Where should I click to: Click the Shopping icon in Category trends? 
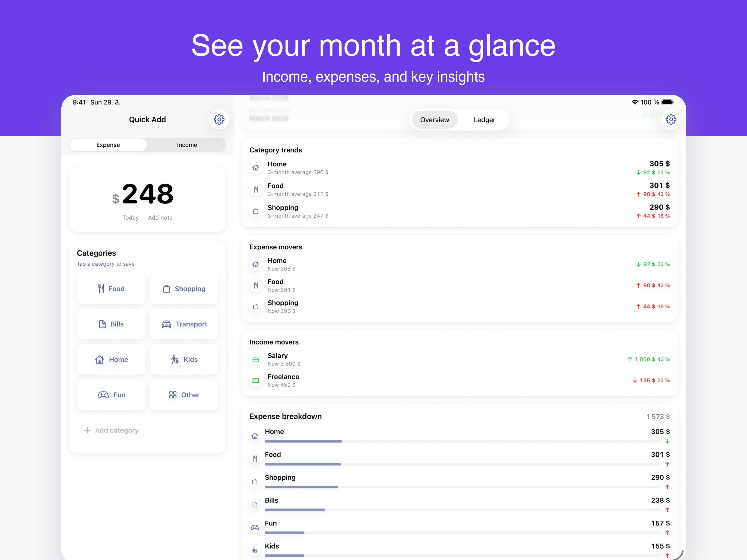pos(256,211)
